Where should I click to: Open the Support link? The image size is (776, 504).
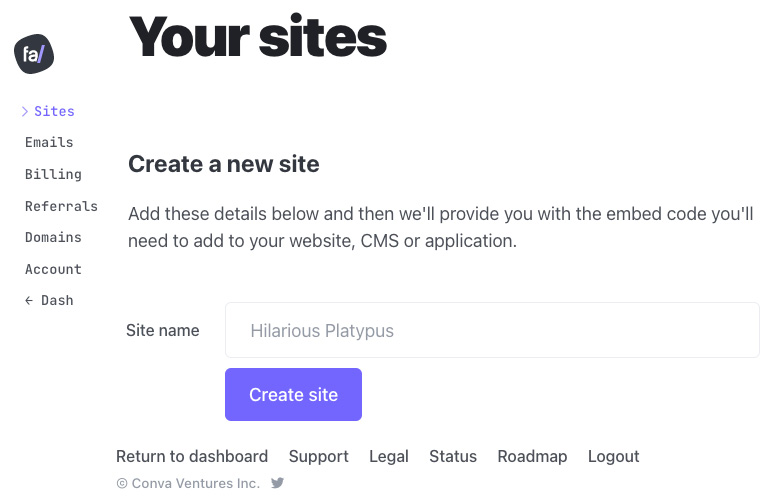pos(318,456)
